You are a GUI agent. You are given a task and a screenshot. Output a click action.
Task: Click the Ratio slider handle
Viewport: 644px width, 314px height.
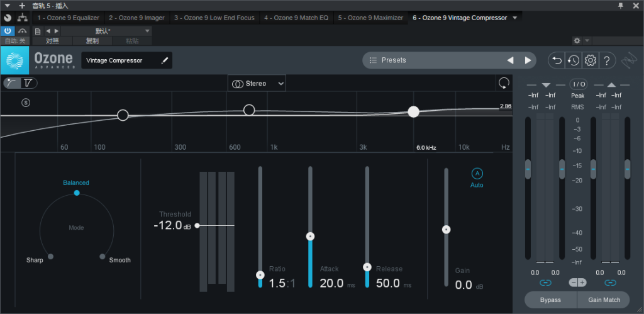pyautogui.click(x=260, y=274)
